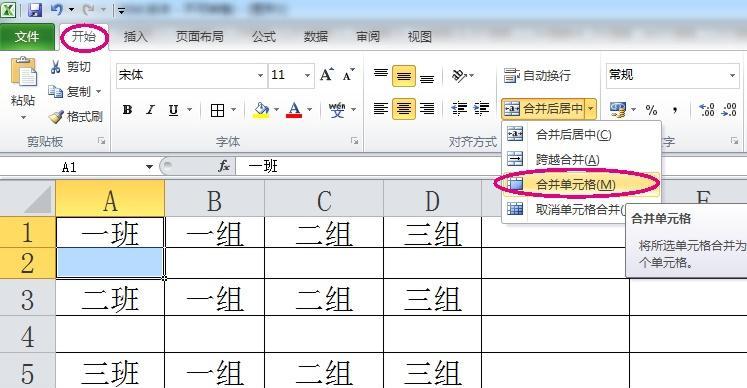Open the 常规 number format dropdown
This screenshot has height=388, width=747.
(x=732, y=75)
